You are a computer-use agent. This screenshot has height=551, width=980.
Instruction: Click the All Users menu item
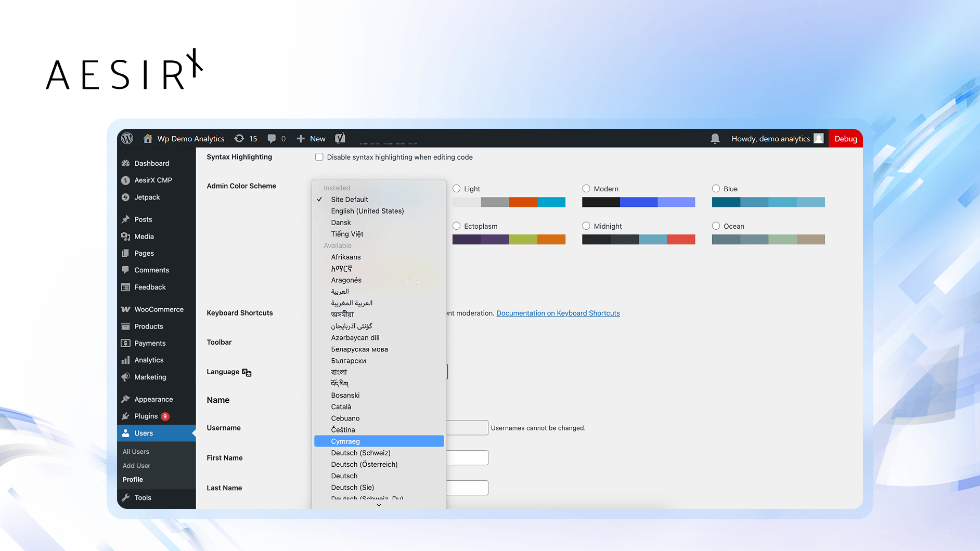click(x=136, y=451)
